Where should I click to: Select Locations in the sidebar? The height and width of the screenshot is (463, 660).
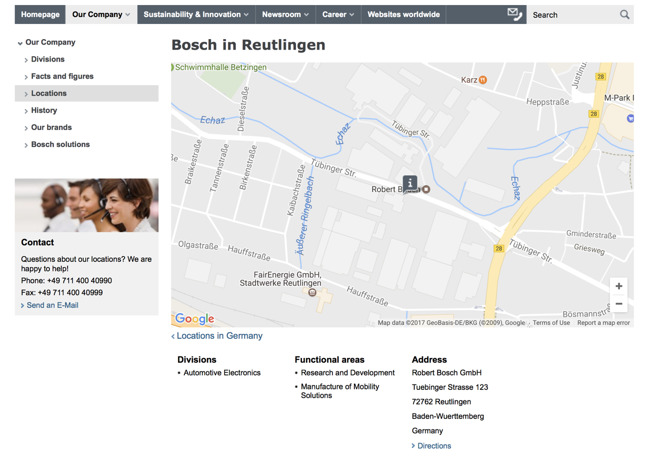click(86, 93)
